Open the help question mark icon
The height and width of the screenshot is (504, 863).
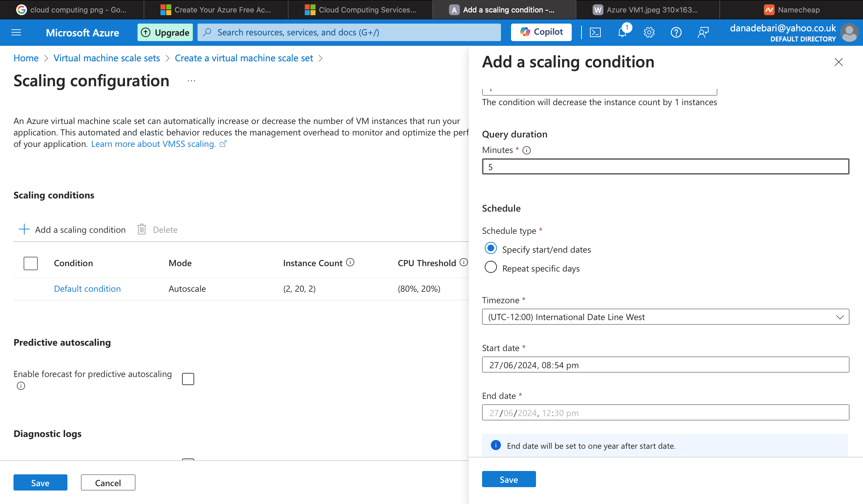[676, 32]
